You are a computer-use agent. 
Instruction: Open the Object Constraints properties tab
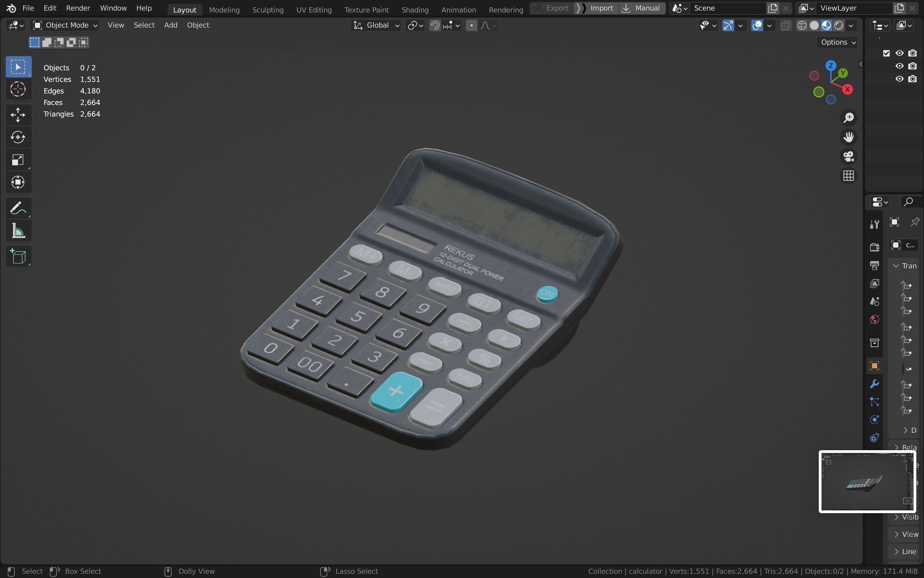tap(874, 438)
